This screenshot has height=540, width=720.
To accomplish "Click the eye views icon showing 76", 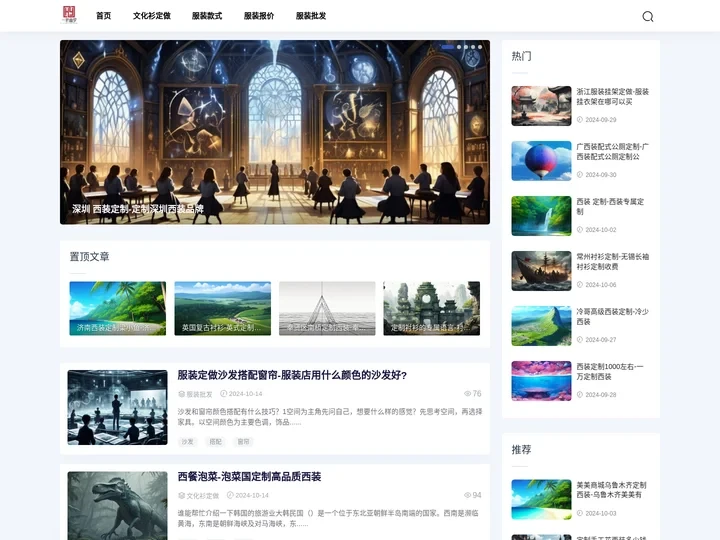I will pyautogui.click(x=467, y=394).
